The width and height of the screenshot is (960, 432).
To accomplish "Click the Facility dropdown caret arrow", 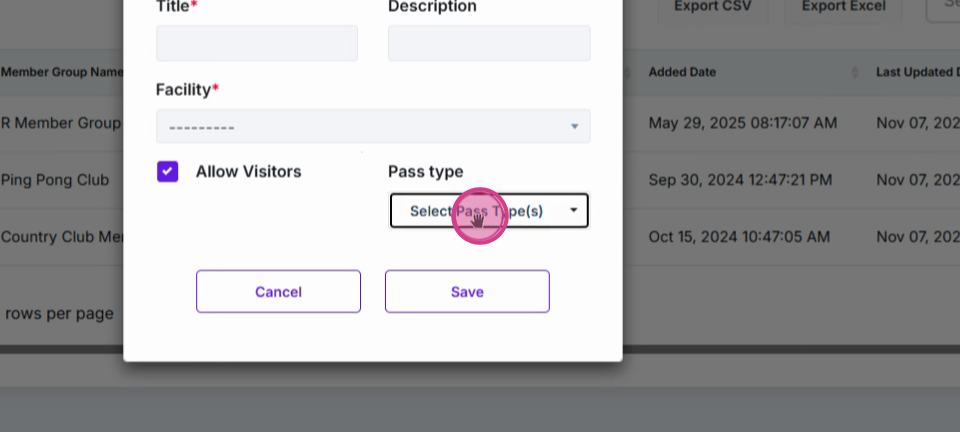I will click(x=574, y=126).
